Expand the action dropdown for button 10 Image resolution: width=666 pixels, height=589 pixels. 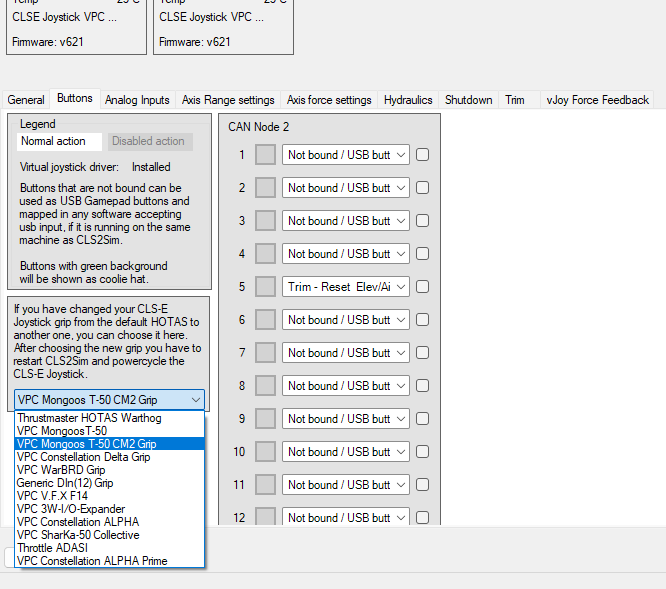346,452
